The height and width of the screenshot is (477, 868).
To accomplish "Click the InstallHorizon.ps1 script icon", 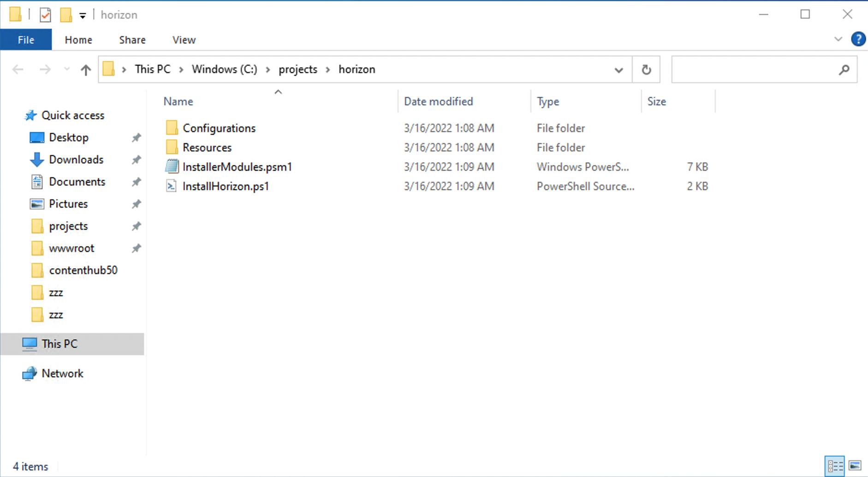I will [x=172, y=186].
